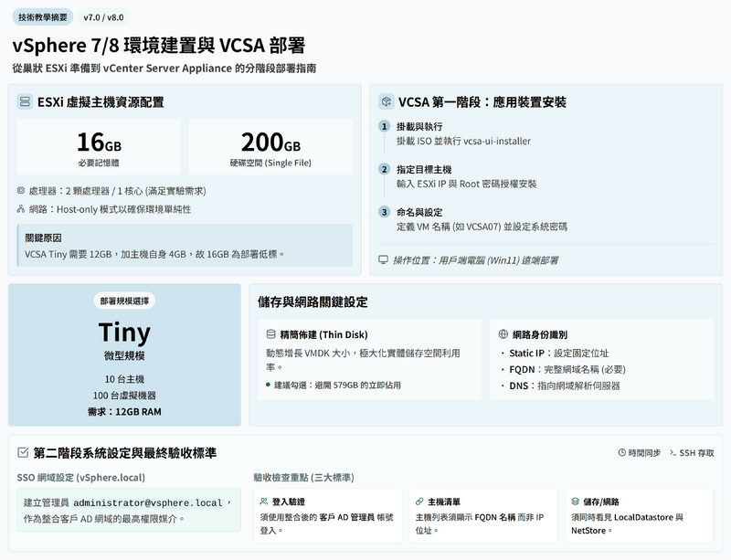Click the server icon beside ESXi 虛擬主機資源配置
This screenshot has height=560, width=731.
25,102
